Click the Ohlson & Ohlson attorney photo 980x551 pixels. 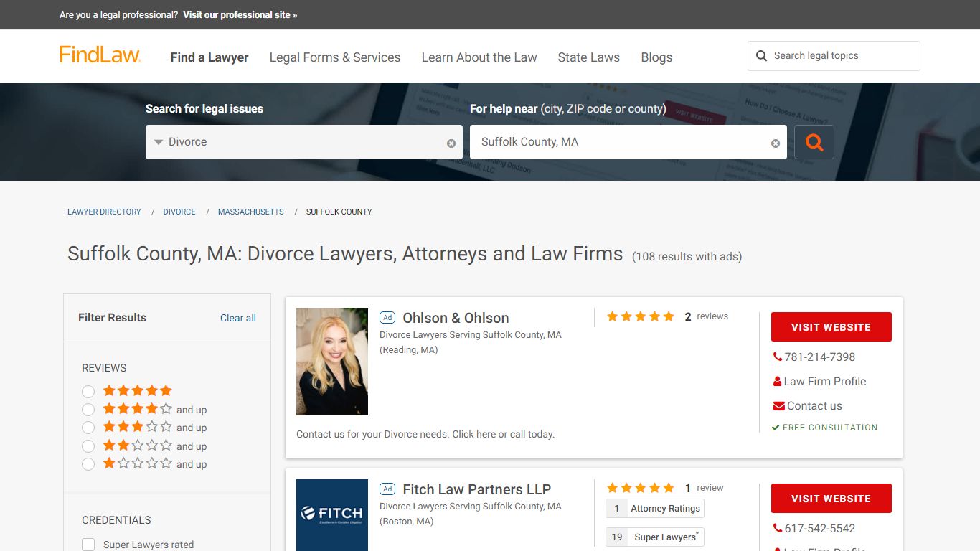(x=332, y=362)
